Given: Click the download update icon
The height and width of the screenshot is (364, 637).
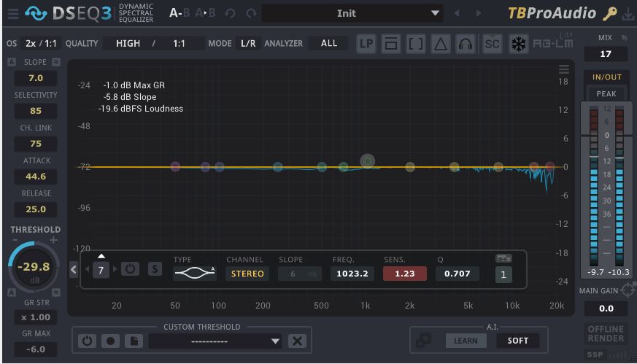Looking at the screenshot, I should click(x=628, y=14).
